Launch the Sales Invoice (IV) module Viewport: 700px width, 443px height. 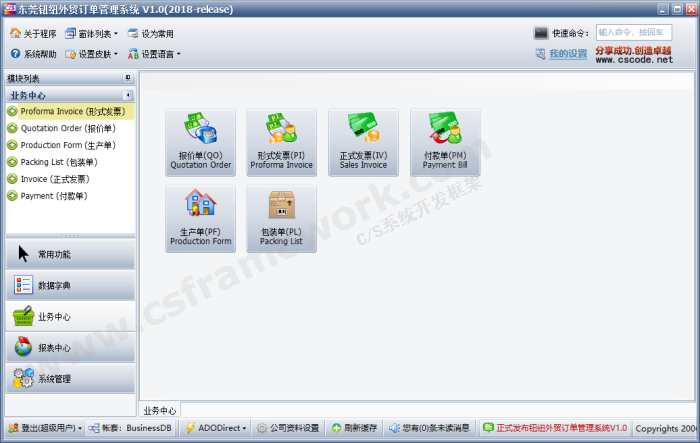click(363, 141)
